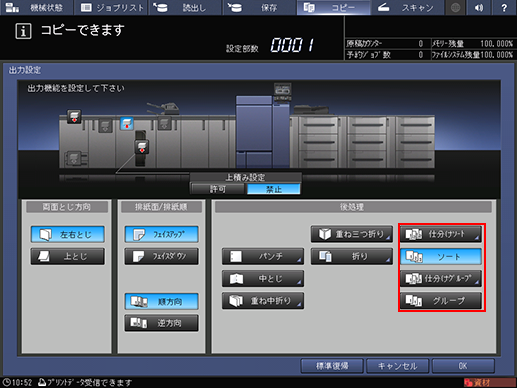Select the highlighted blue output tray icon
The image size is (517, 388).
[127, 124]
